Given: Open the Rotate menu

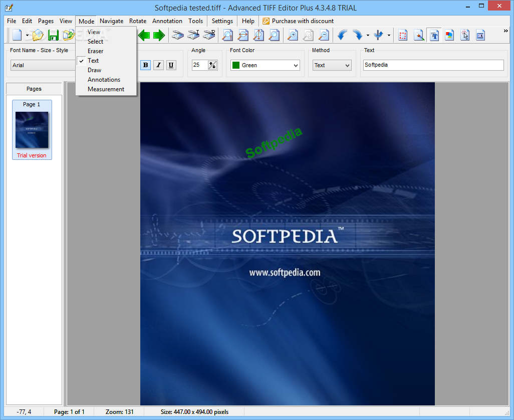Looking at the screenshot, I should [138, 21].
